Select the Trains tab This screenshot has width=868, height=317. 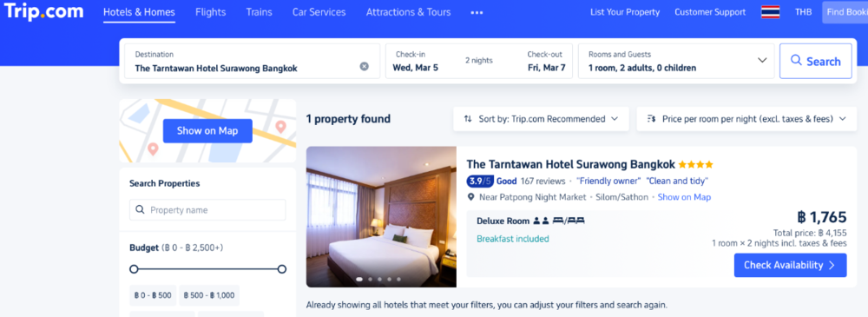(x=259, y=12)
